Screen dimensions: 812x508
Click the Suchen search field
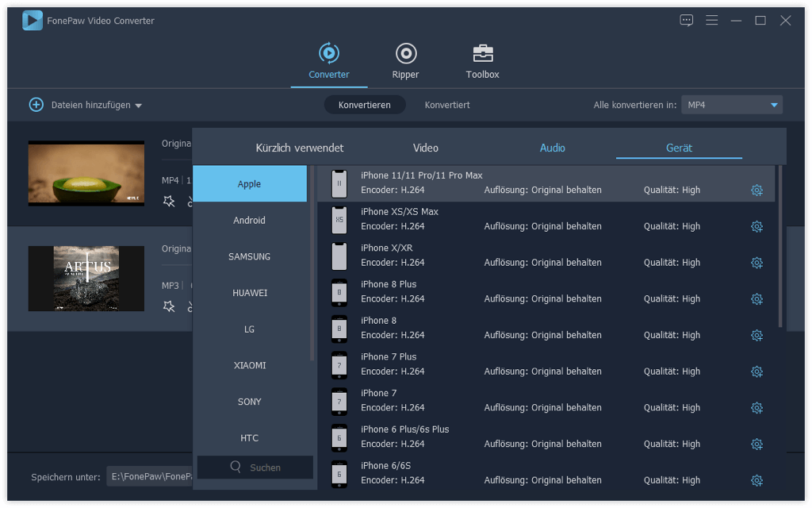(255, 467)
